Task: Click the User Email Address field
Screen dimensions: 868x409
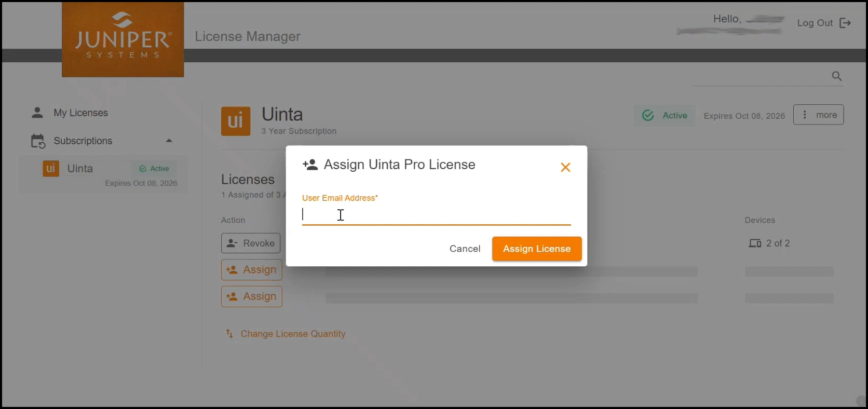Action: tap(436, 215)
